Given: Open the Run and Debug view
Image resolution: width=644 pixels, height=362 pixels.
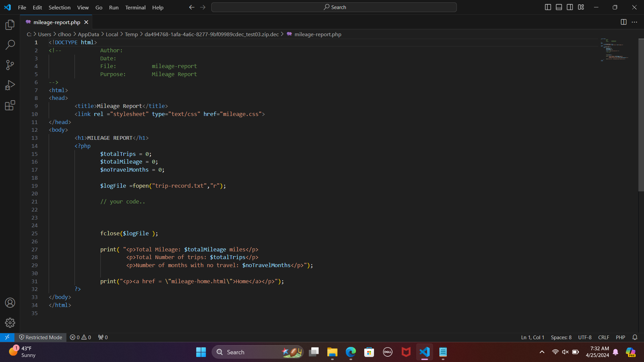Looking at the screenshot, I should pyautogui.click(x=10, y=85).
